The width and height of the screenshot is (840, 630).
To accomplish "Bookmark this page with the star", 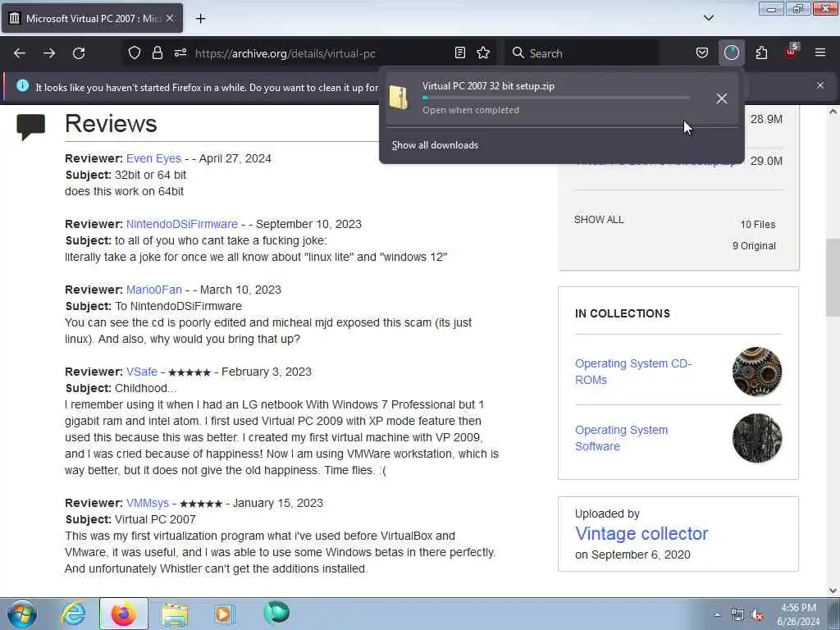I will 483,53.
